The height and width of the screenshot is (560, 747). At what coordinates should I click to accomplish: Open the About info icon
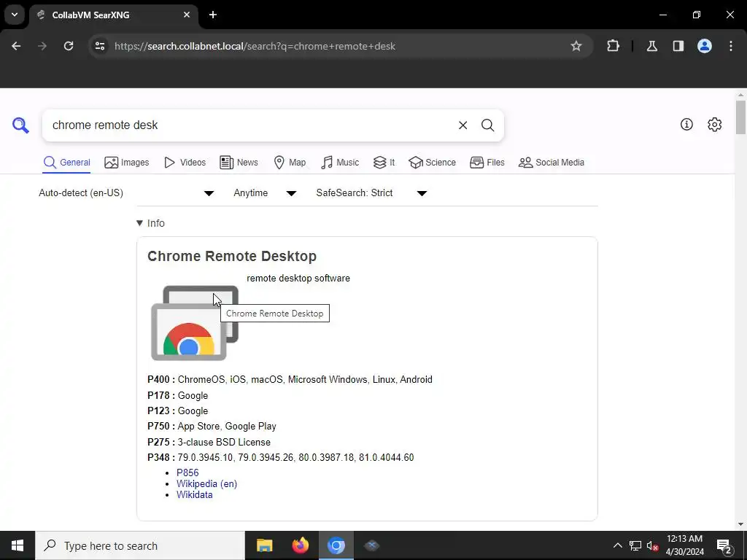[x=686, y=124]
